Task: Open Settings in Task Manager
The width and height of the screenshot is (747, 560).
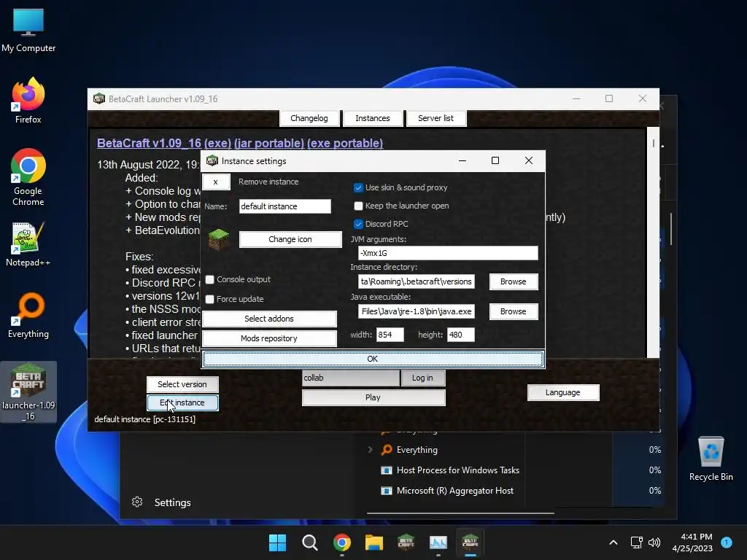Action: click(172, 502)
